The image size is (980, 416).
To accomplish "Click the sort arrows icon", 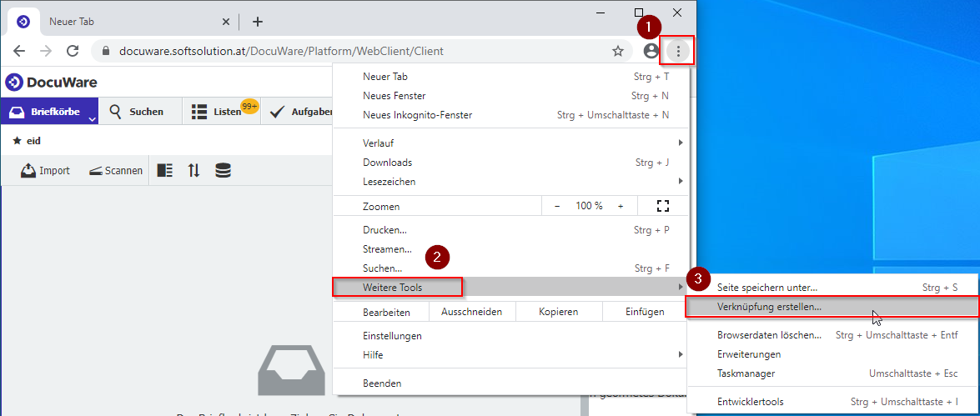I will pos(193,171).
